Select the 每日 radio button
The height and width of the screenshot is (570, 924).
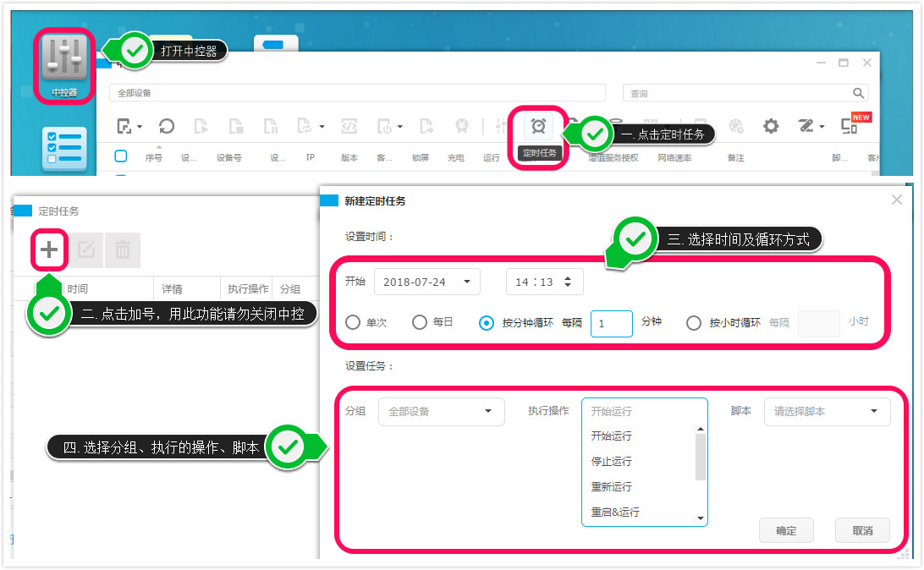(x=420, y=322)
